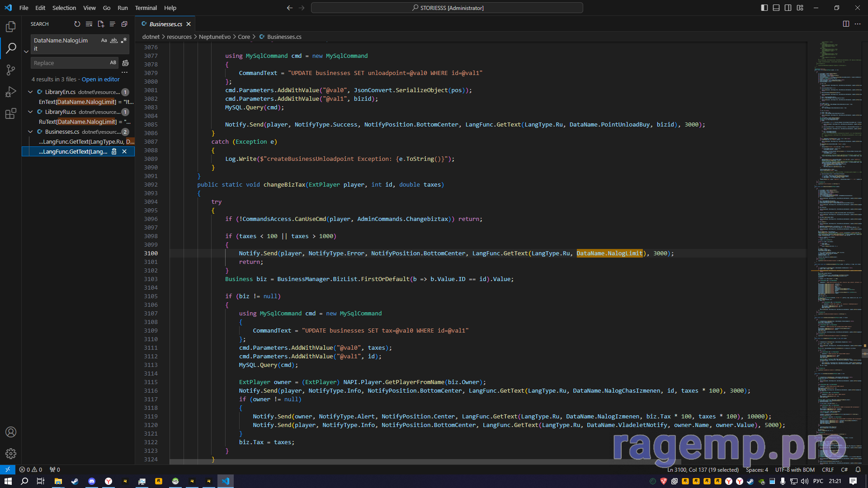
Task: Change encoding UTF-8 with BOM
Action: click(x=795, y=469)
